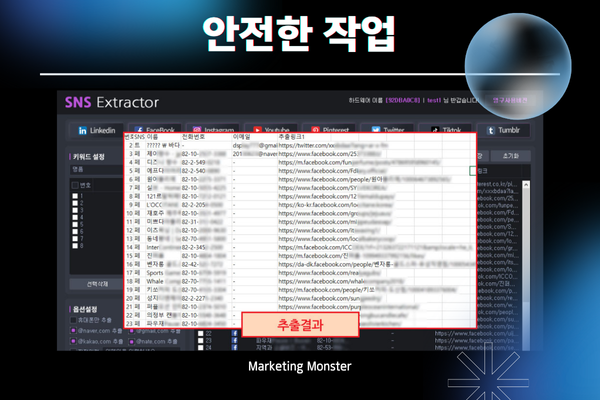The height and width of the screenshot is (400, 600).
Task: Select the '????? w 바다' name cell
Action: tap(163, 145)
